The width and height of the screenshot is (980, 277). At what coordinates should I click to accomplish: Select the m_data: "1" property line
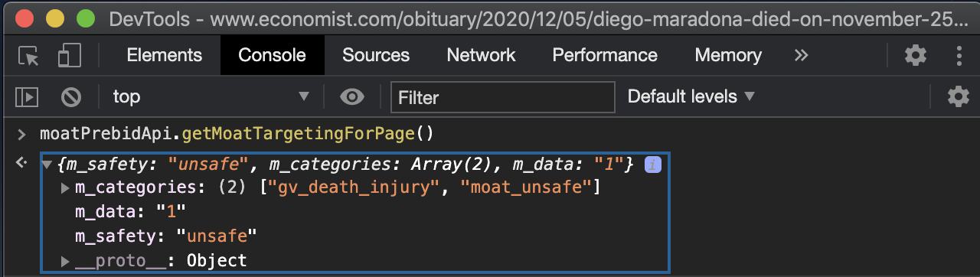[130, 212]
